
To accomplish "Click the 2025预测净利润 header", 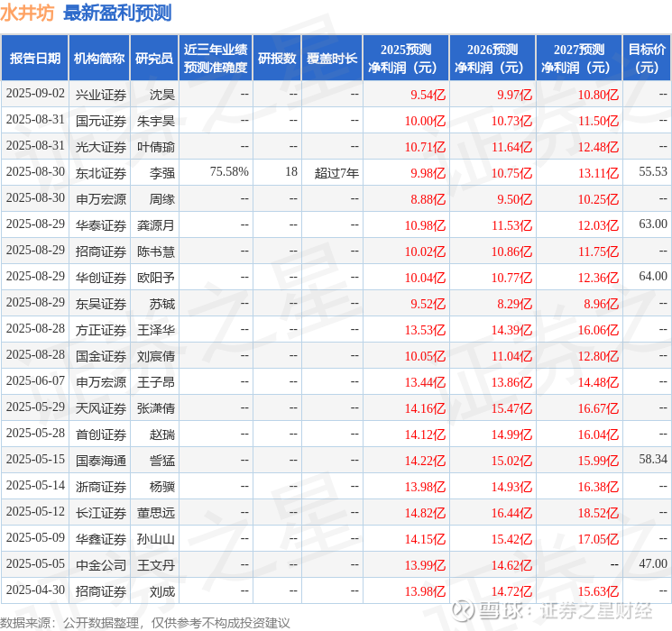I will (x=406, y=59).
